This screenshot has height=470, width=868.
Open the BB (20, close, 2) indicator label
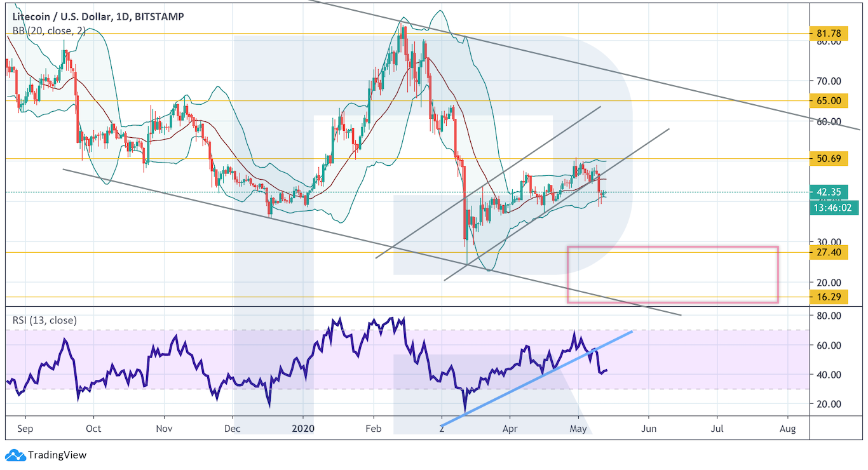tap(50, 30)
